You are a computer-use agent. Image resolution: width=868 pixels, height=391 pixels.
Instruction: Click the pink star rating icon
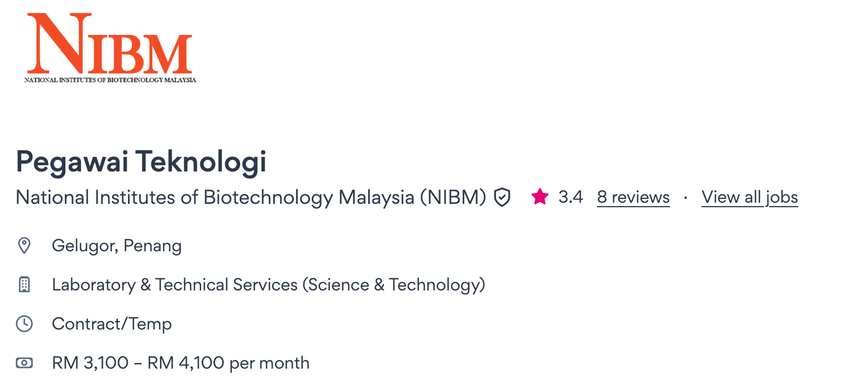[540, 197]
